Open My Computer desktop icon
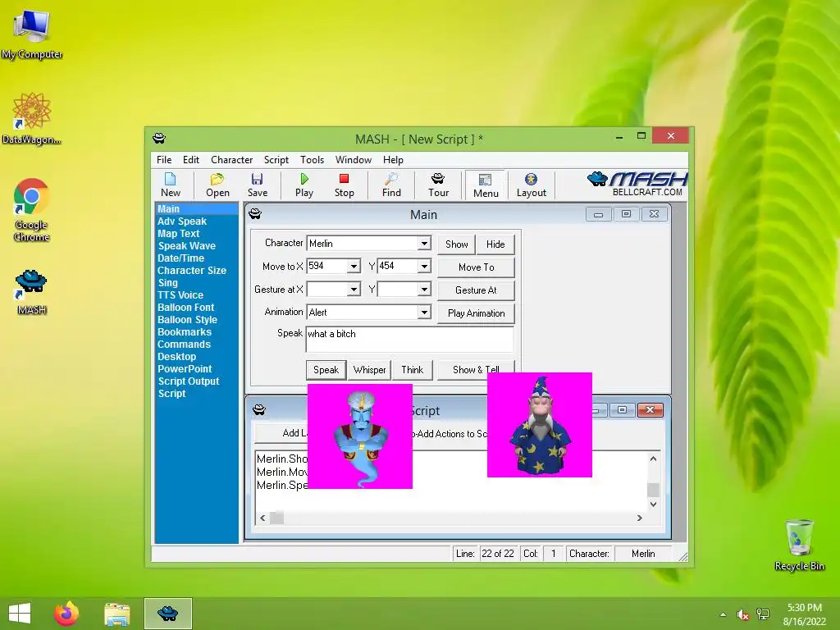This screenshot has width=840, height=630. [x=32, y=33]
